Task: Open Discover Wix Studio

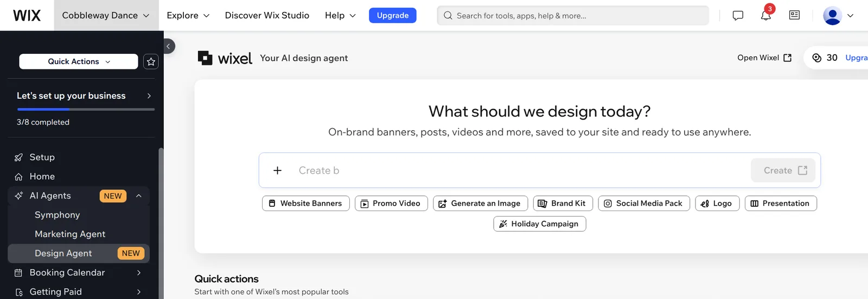Action: [x=267, y=15]
